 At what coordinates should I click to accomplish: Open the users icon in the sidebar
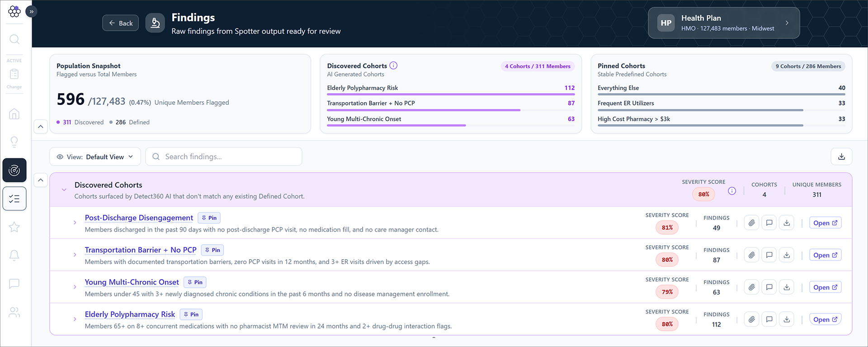point(14,312)
